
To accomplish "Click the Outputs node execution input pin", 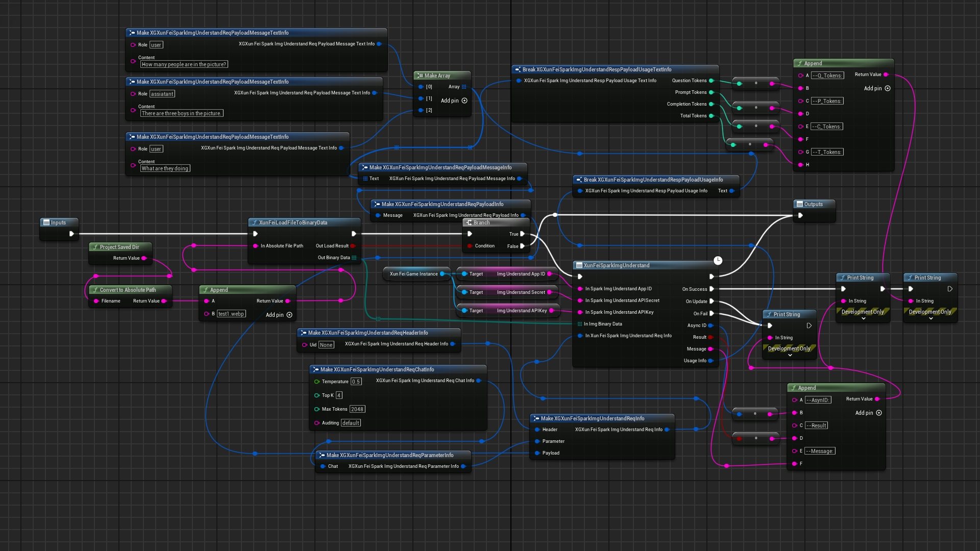I will tap(800, 215).
